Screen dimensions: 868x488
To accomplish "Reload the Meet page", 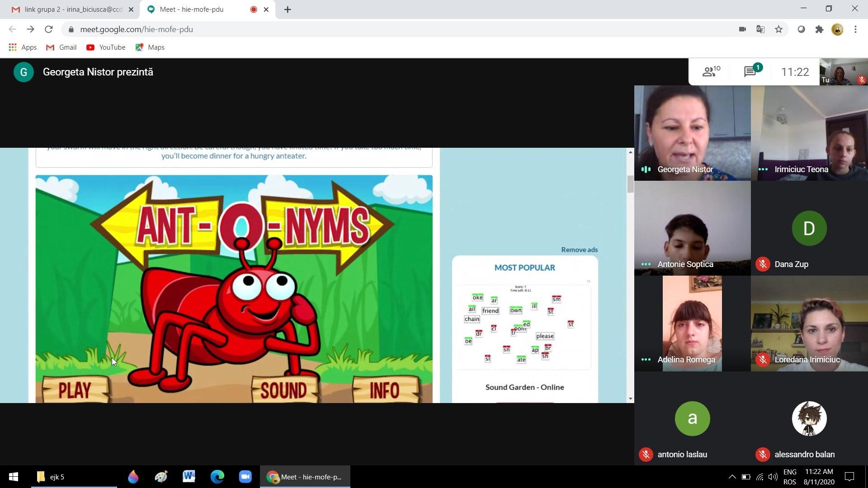I will coord(48,29).
